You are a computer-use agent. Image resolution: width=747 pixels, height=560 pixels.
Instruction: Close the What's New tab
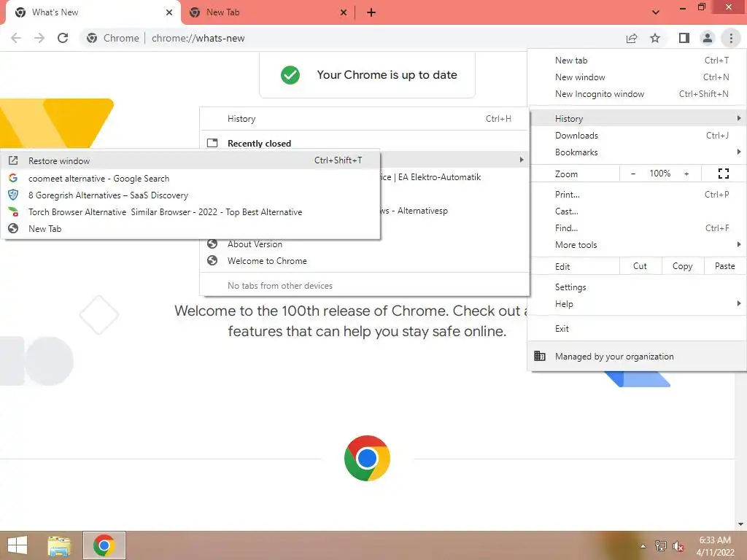pyautogui.click(x=169, y=12)
